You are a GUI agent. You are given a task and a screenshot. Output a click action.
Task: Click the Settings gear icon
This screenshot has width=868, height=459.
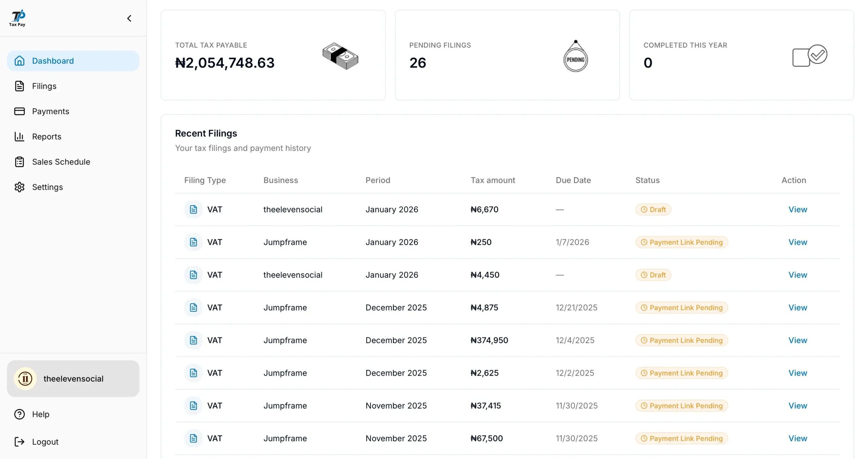(x=19, y=187)
